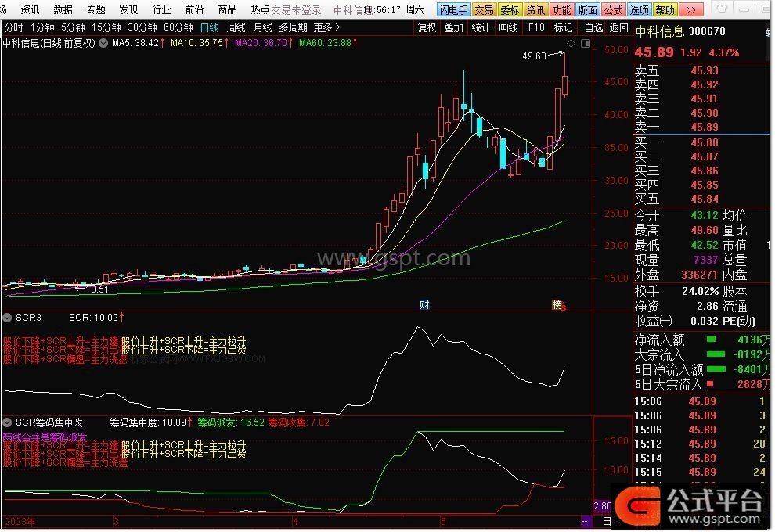Click the 财 financial marker on chart
The width and height of the screenshot is (775, 532).
point(424,305)
